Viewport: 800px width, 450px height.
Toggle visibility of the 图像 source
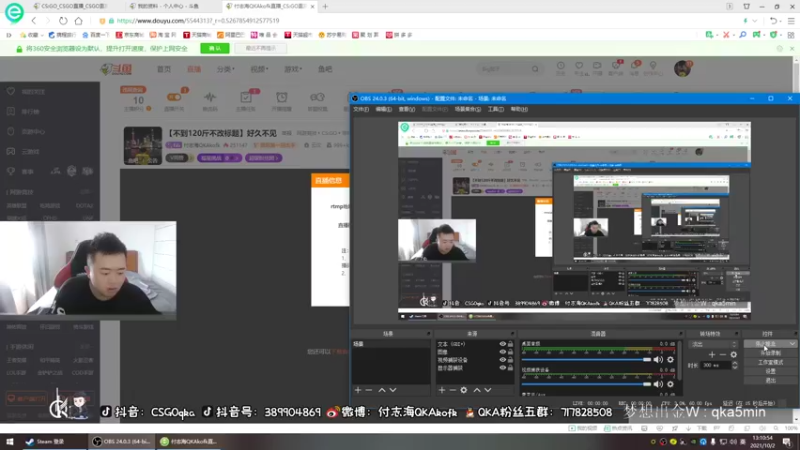503,352
